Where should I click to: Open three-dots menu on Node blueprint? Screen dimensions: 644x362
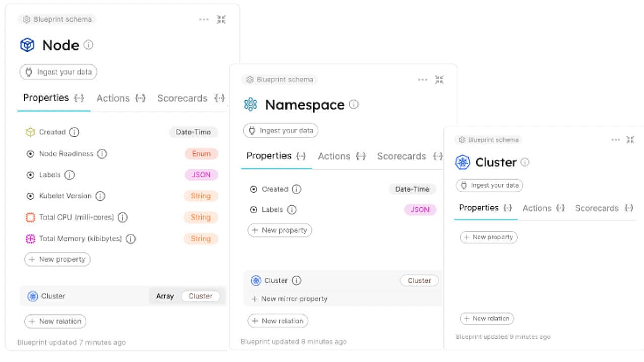[x=204, y=20]
